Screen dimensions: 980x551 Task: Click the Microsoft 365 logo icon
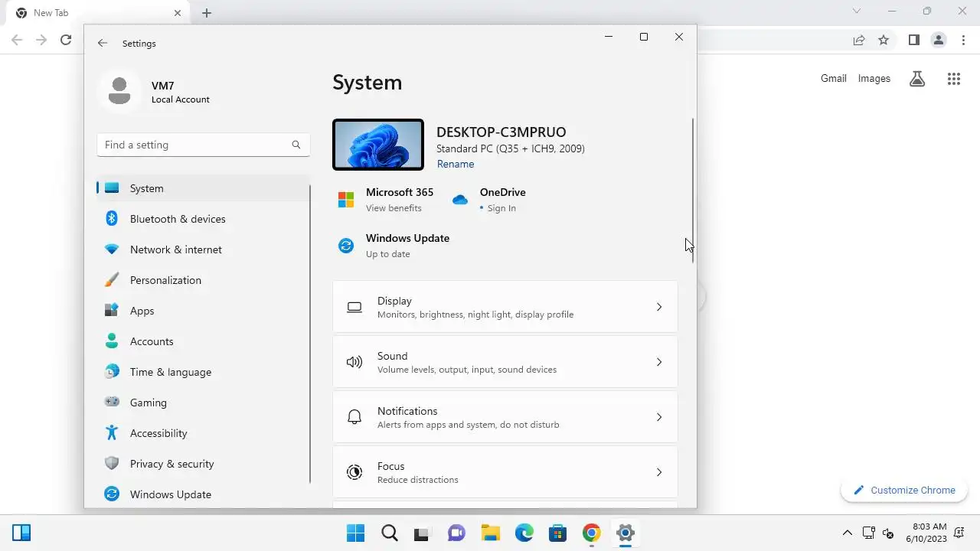tap(346, 200)
